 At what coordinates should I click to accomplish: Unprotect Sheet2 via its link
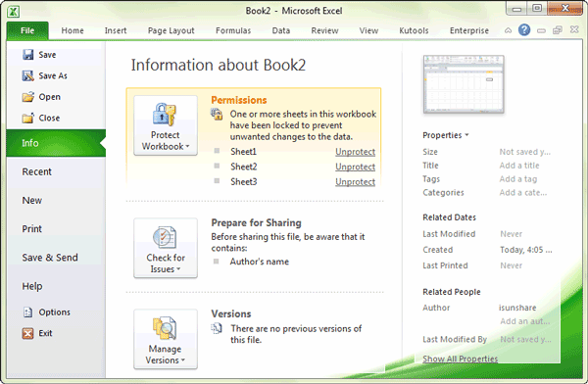[355, 167]
